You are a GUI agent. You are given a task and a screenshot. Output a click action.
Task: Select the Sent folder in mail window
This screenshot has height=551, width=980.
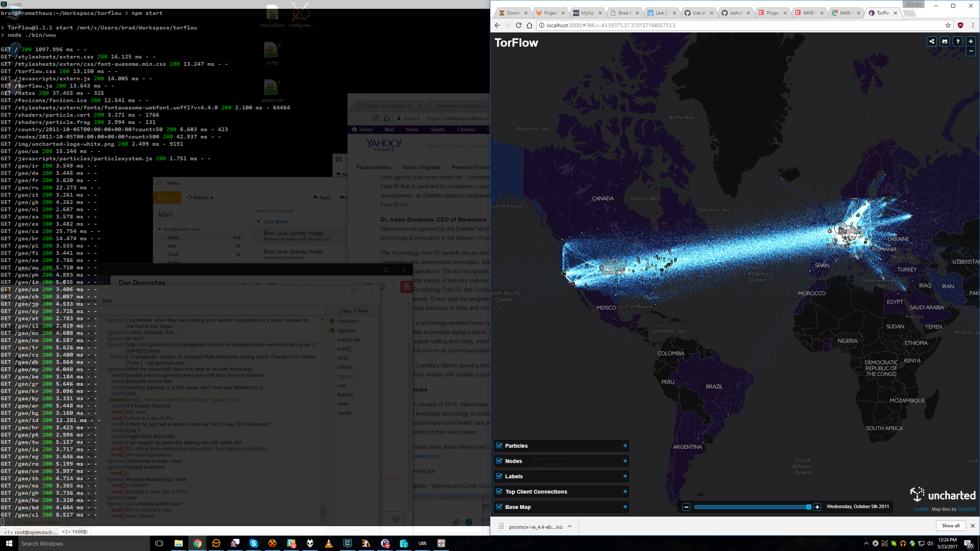(x=200, y=246)
